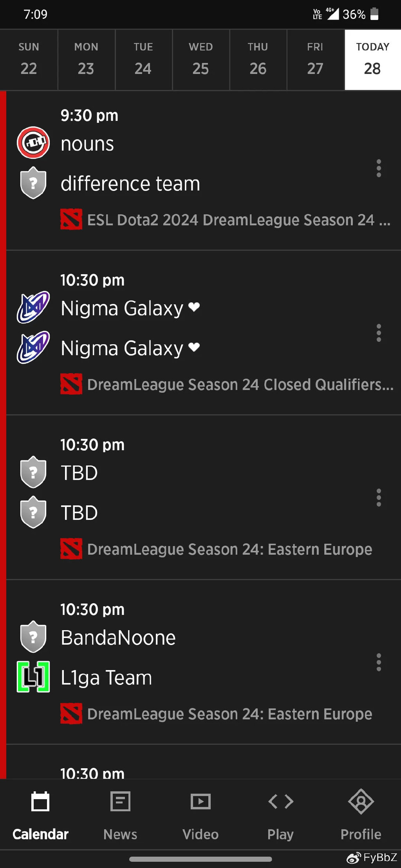Open three-dot menu for TBD match

(x=378, y=498)
